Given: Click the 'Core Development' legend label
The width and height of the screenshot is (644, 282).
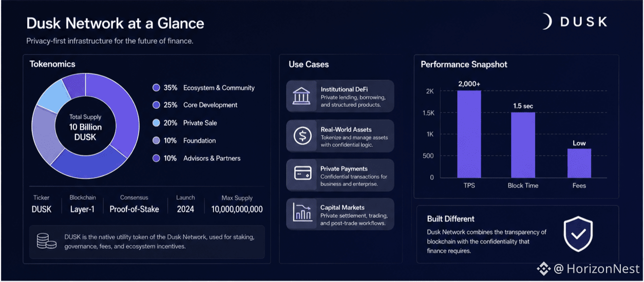Looking at the screenshot, I should coord(210,105).
